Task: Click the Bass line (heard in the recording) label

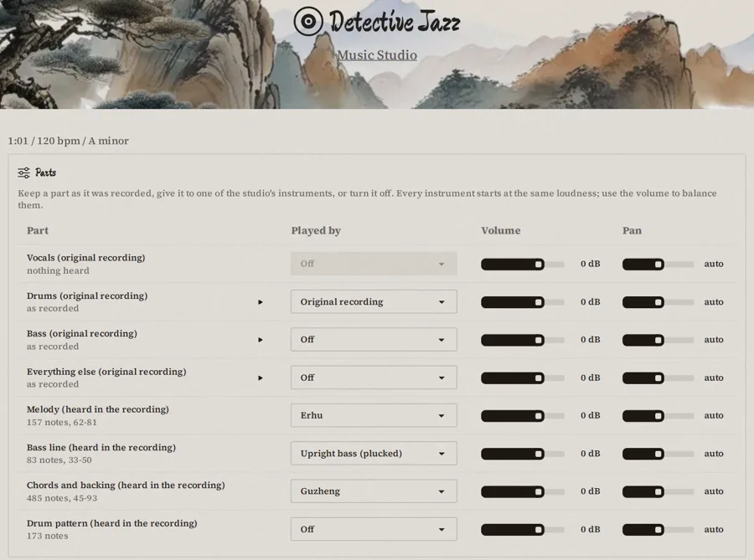Action: tap(101, 448)
